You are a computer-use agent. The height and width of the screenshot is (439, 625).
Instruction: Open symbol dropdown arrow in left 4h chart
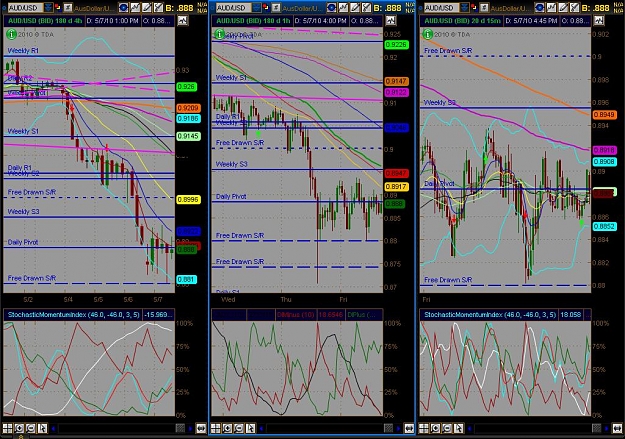tap(48, 8)
